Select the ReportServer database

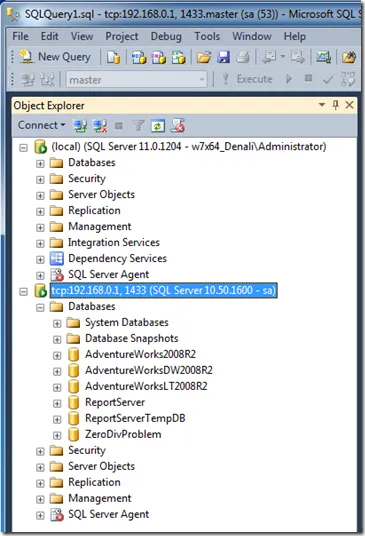click(115, 402)
